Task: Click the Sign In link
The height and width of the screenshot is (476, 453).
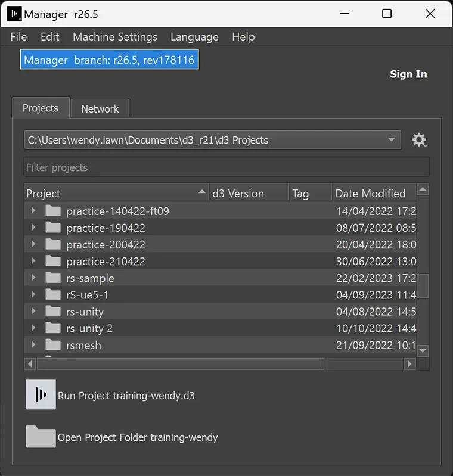Action: click(408, 74)
